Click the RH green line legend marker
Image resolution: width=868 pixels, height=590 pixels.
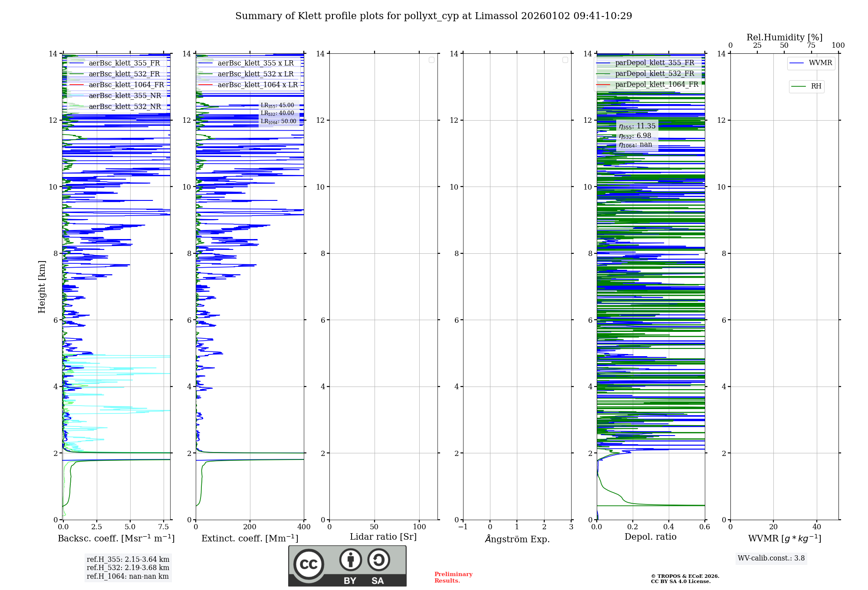tap(799, 86)
